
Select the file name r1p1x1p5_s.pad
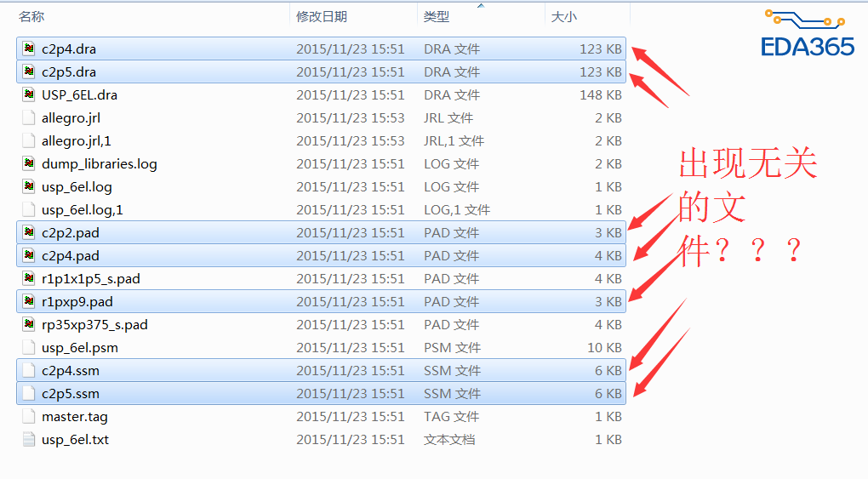coord(91,278)
